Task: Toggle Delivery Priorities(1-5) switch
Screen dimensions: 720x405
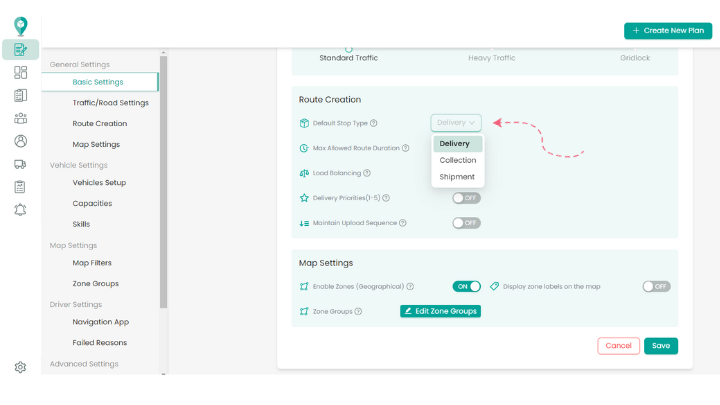Action: click(x=466, y=198)
